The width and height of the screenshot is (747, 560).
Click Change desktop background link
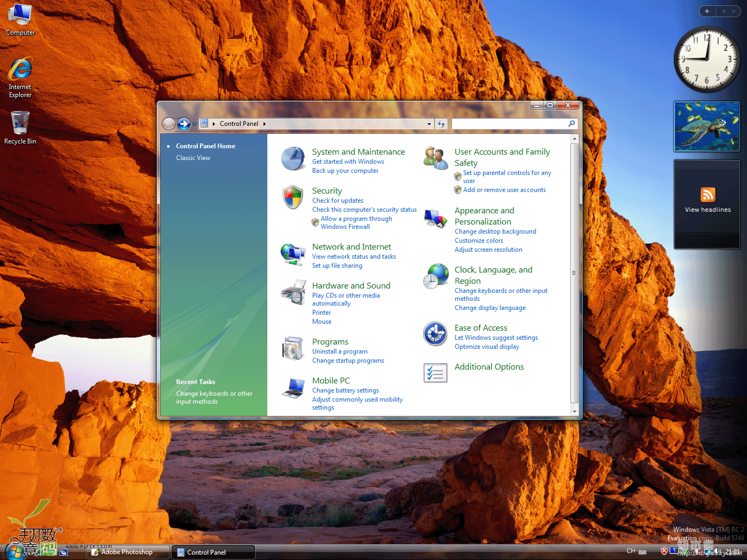click(x=495, y=231)
